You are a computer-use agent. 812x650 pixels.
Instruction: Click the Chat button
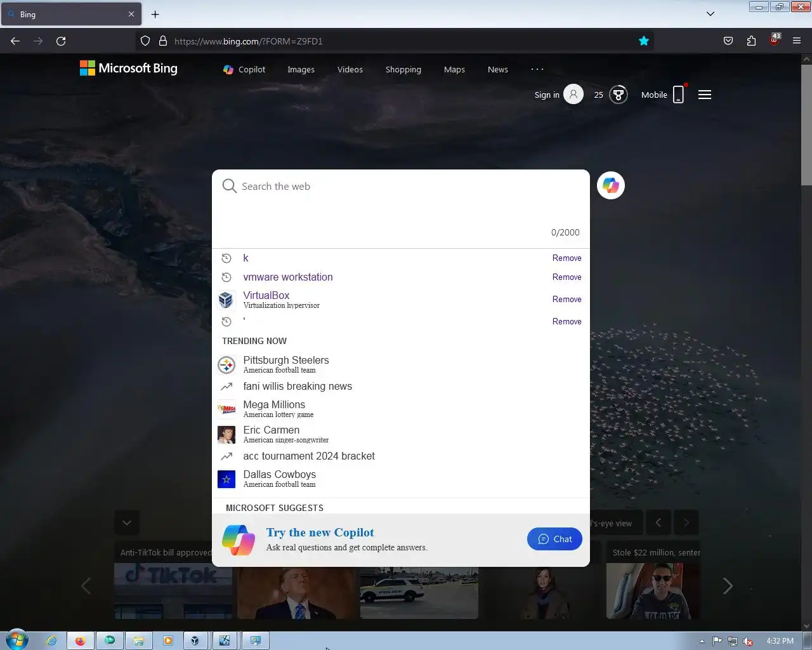click(x=554, y=539)
